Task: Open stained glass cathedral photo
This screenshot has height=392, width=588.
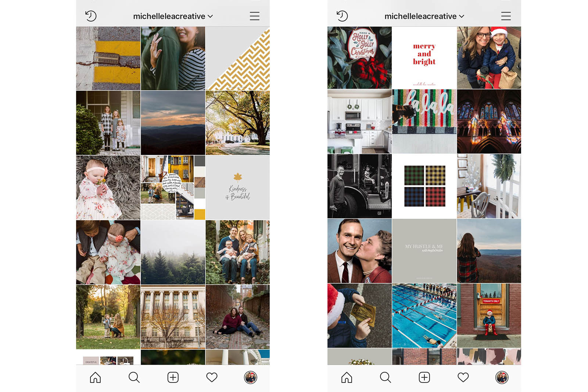Action: 489,121
